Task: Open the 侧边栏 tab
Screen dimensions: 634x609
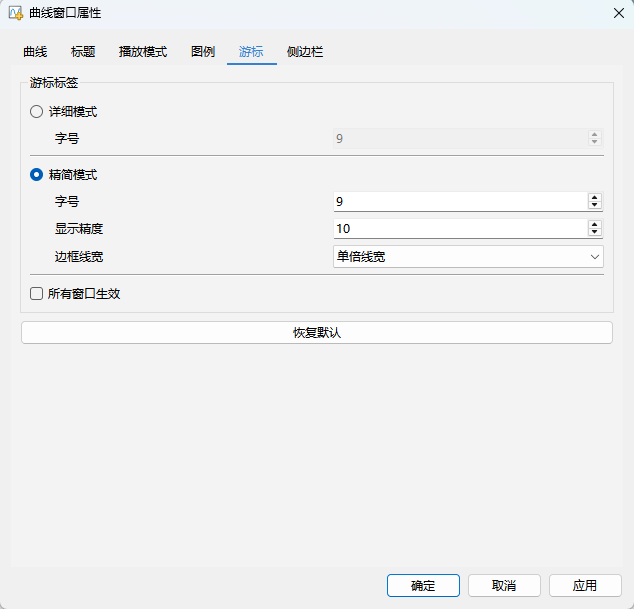Action: click(x=304, y=52)
